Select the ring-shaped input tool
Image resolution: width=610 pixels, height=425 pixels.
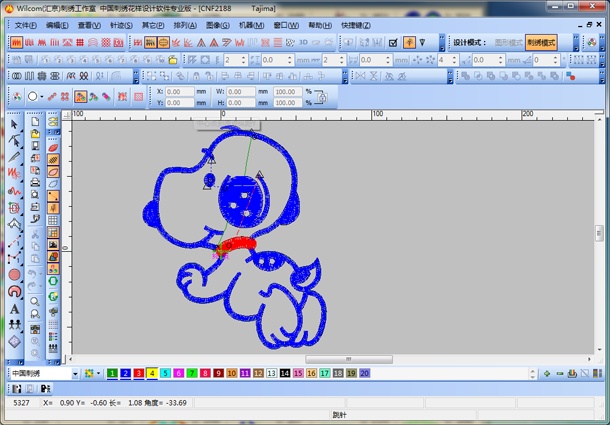(x=14, y=292)
